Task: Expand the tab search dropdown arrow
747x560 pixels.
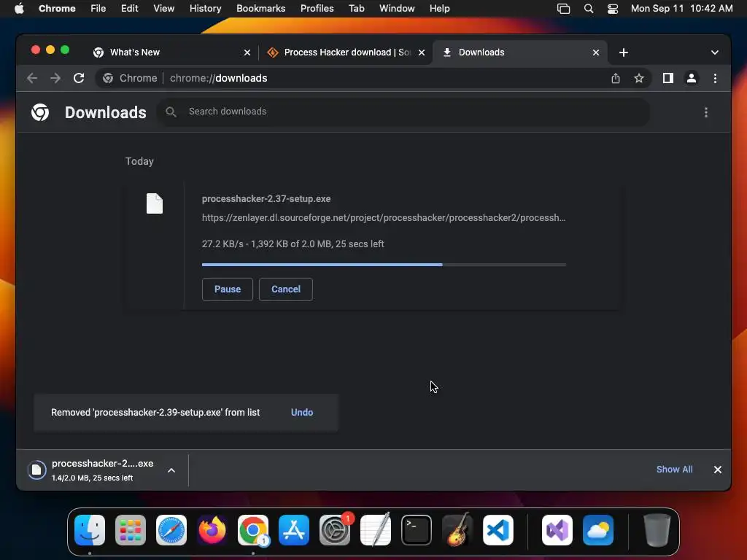Action: coord(715,52)
